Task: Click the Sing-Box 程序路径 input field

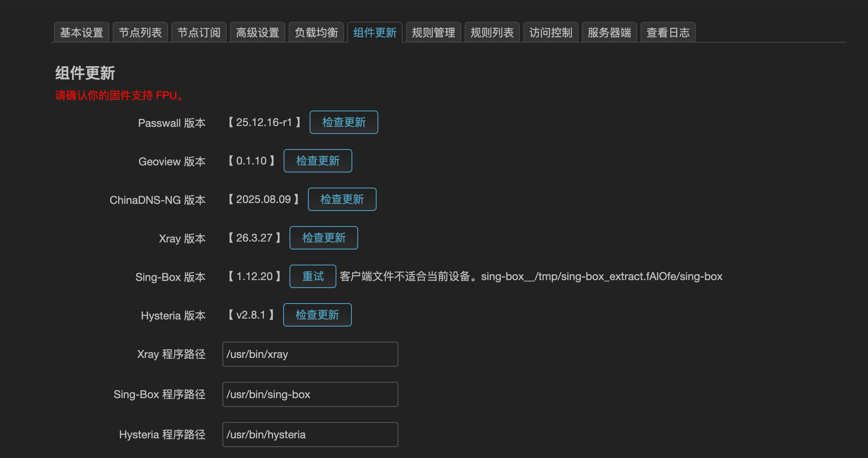Action: (x=310, y=394)
